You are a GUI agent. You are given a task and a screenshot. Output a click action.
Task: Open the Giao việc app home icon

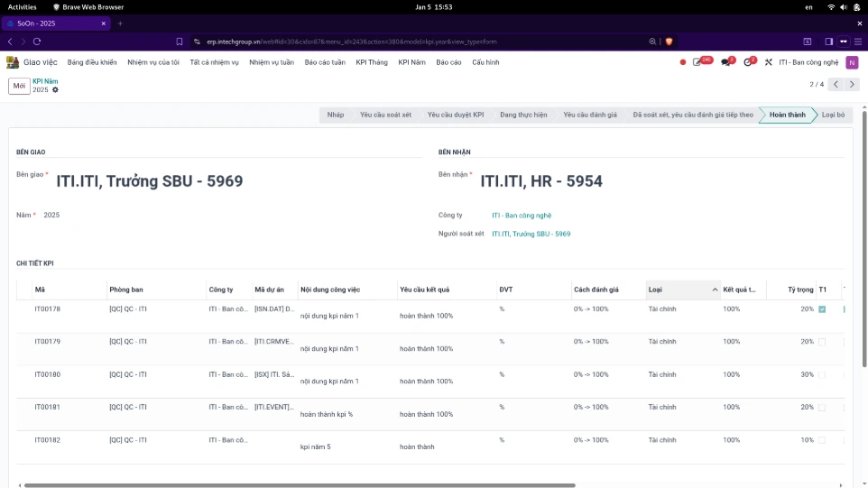[x=12, y=62]
